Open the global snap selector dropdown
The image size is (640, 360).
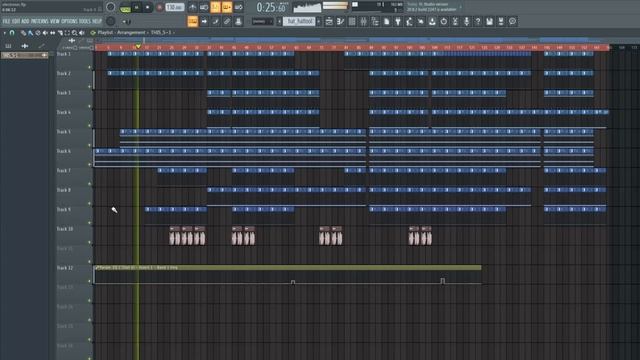(262, 21)
